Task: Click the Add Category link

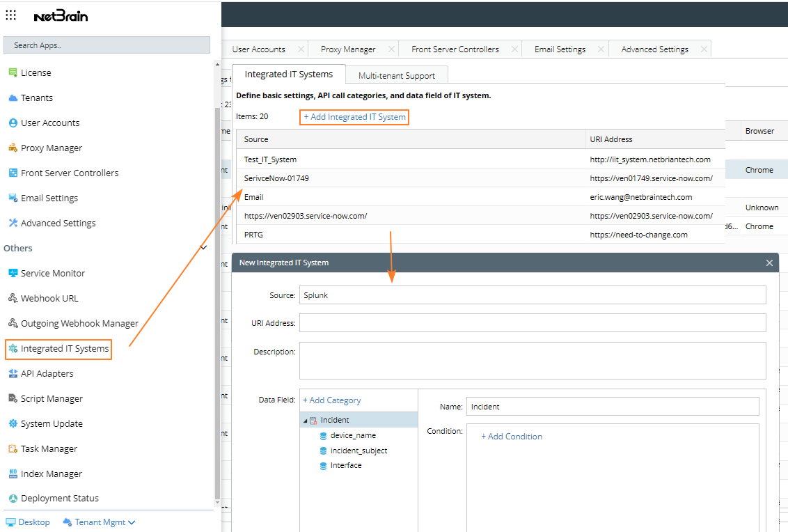Action: click(x=331, y=400)
